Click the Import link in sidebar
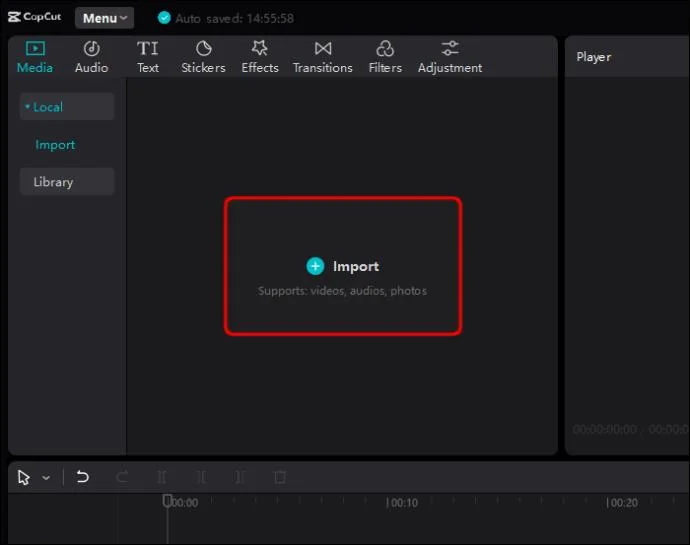This screenshot has width=690, height=545. pos(55,144)
